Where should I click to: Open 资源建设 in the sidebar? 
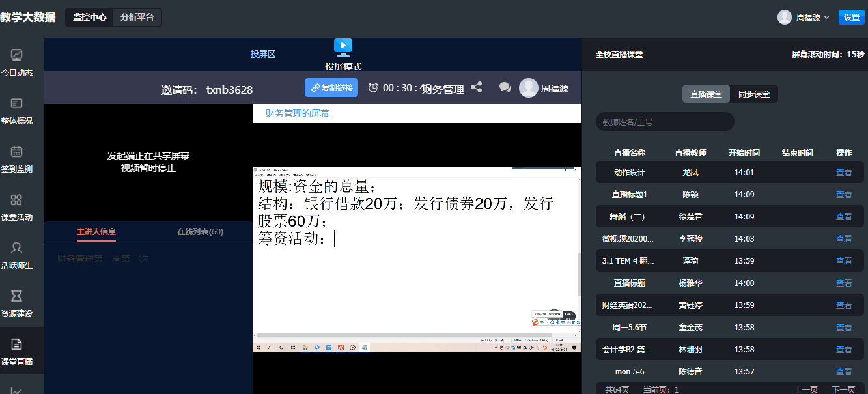[17, 304]
